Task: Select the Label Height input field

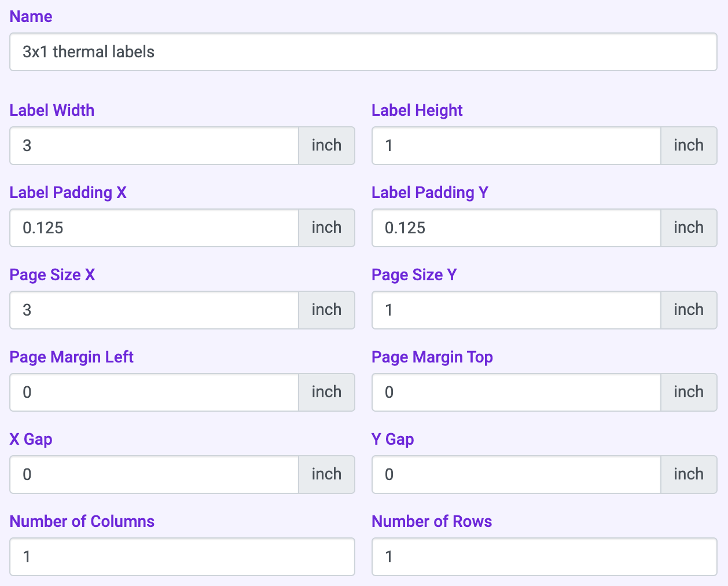Action: [516, 146]
